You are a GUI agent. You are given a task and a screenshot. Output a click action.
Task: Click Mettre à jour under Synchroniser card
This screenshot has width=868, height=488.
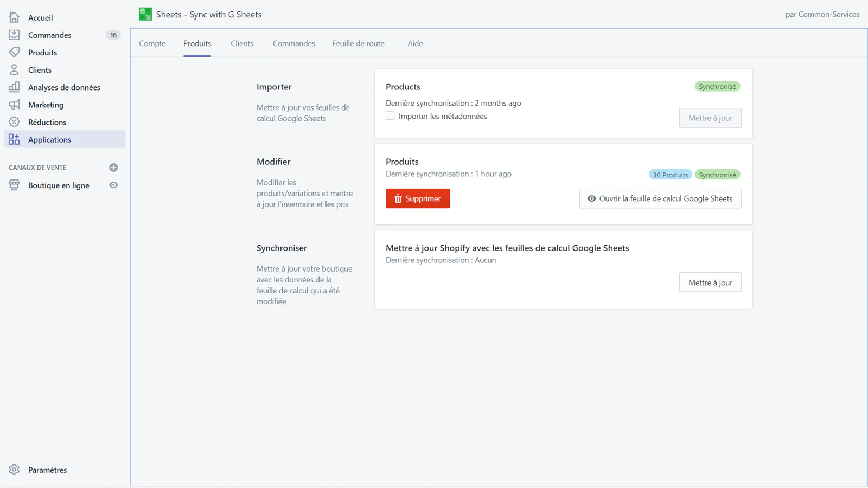point(710,282)
